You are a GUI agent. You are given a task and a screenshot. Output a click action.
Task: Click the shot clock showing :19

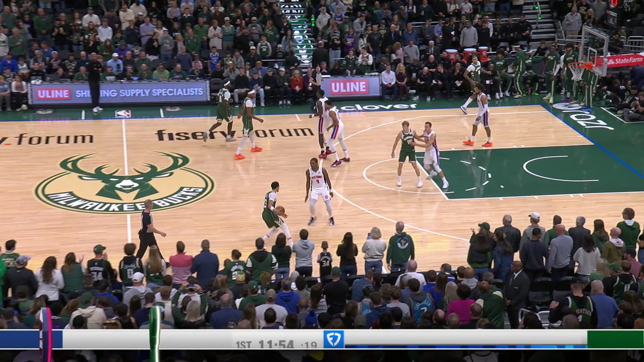click(x=309, y=345)
